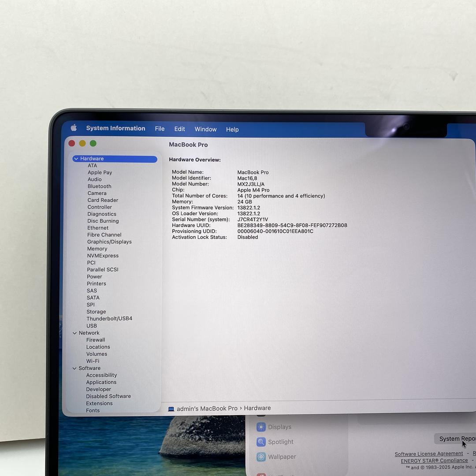Viewport: 476px width, 476px height.
Task: Open the Apple menu icon
Action: pos(74,128)
